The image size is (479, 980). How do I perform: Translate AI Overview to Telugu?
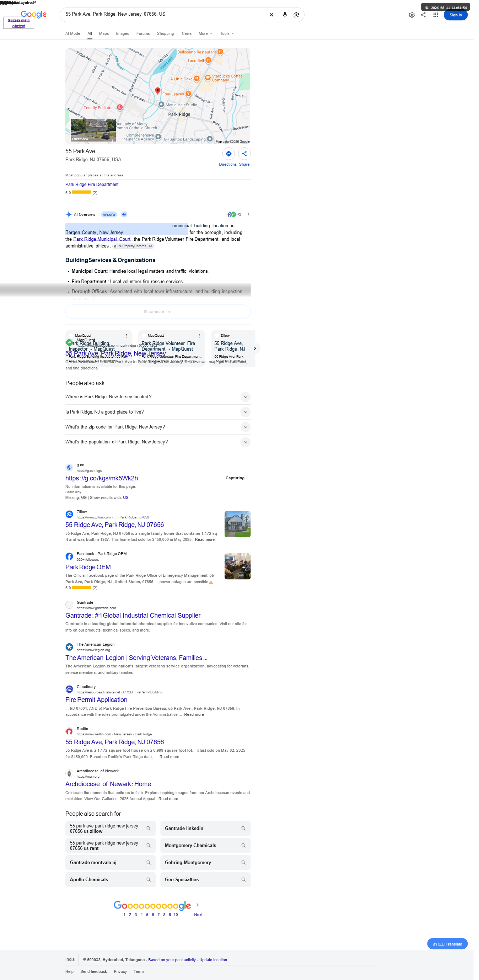(109, 214)
